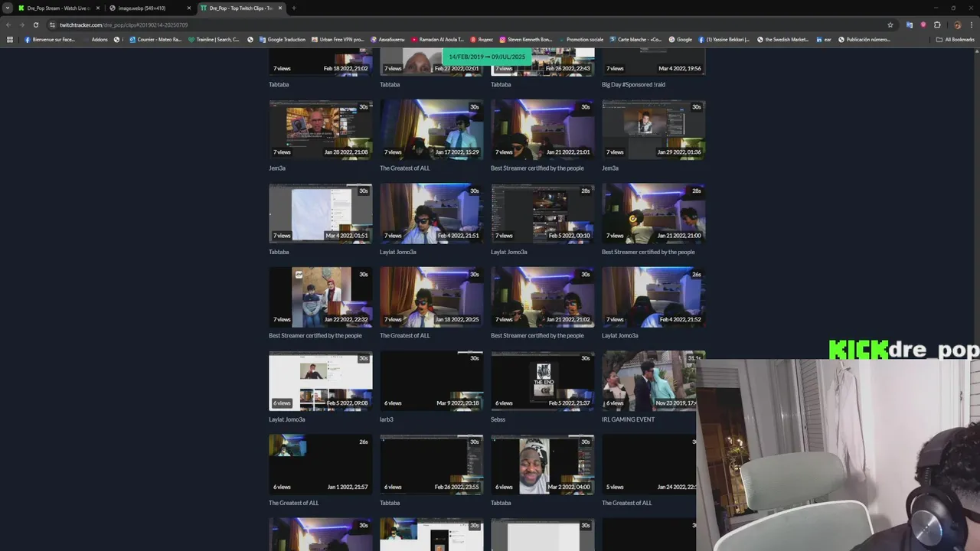Open the tab search dropdown arrow

(9, 8)
